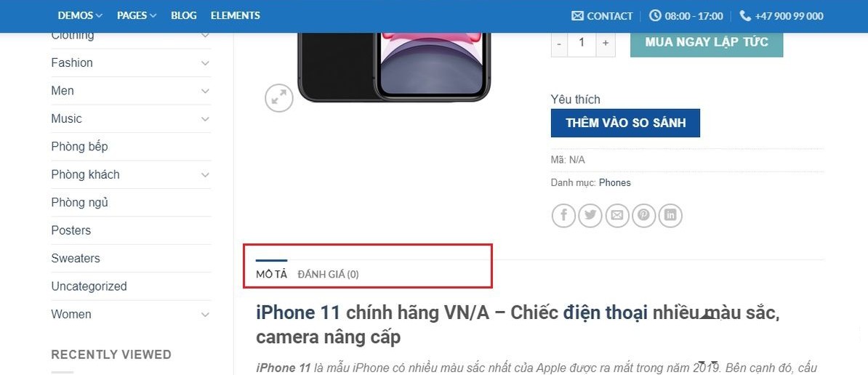Share product on Facebook icon
Screen dimensions: 868x375
(x=563, y=215)
